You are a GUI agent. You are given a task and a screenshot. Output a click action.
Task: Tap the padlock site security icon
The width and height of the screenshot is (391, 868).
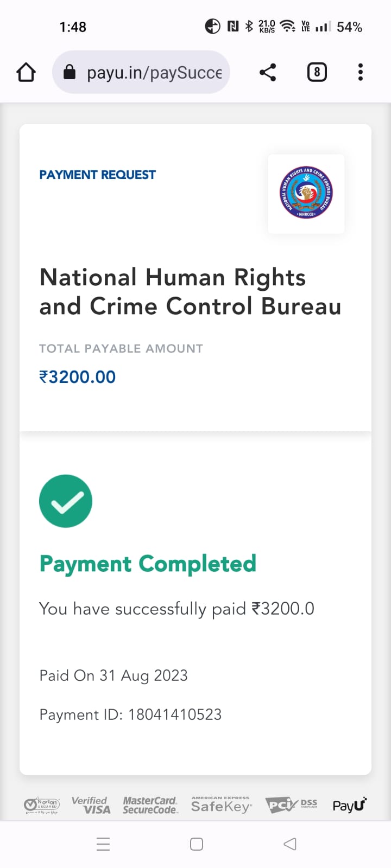click(x=70, y=72)
